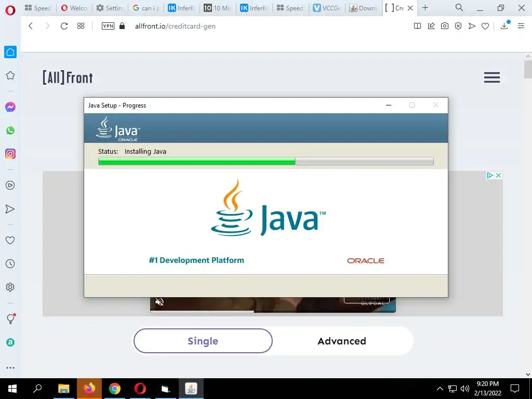Open WhatsApp in the sidebar

pyautogui.click(x=10, y=130)
